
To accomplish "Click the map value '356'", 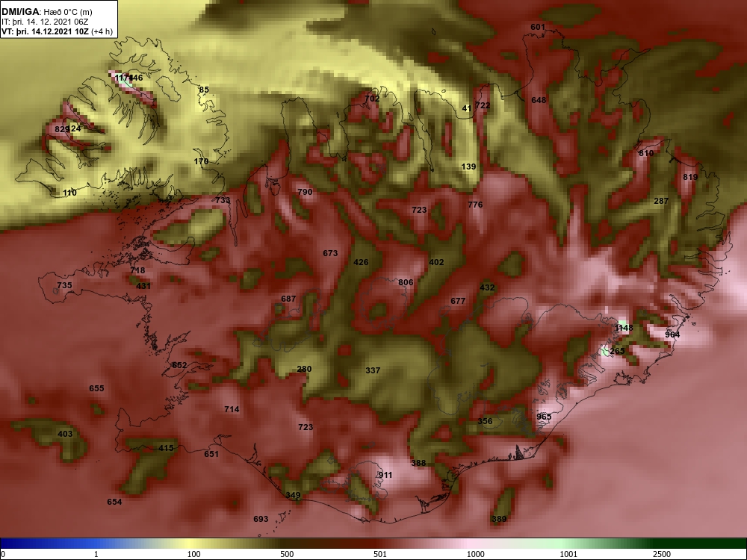I will coord(485,421).
